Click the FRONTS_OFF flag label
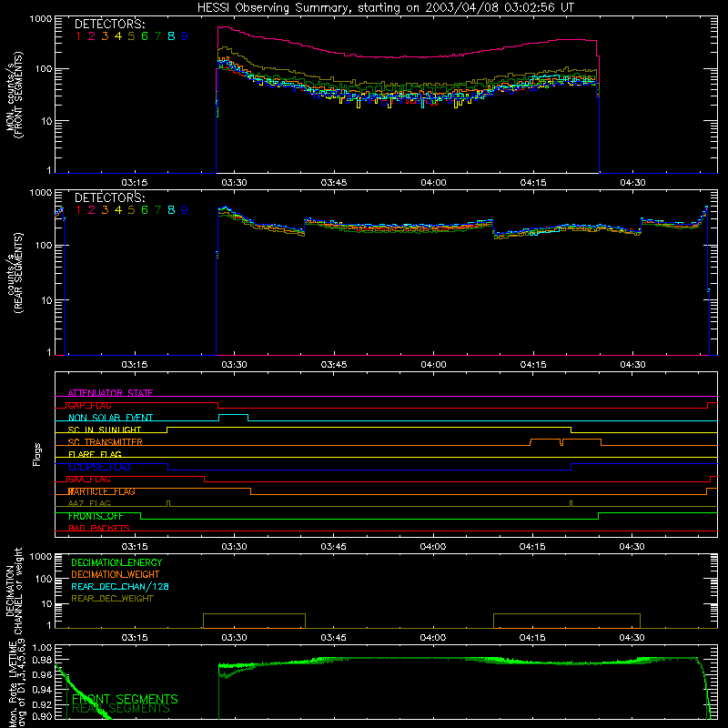The width and height of the screenshot is (728, 728). (96, 516)
